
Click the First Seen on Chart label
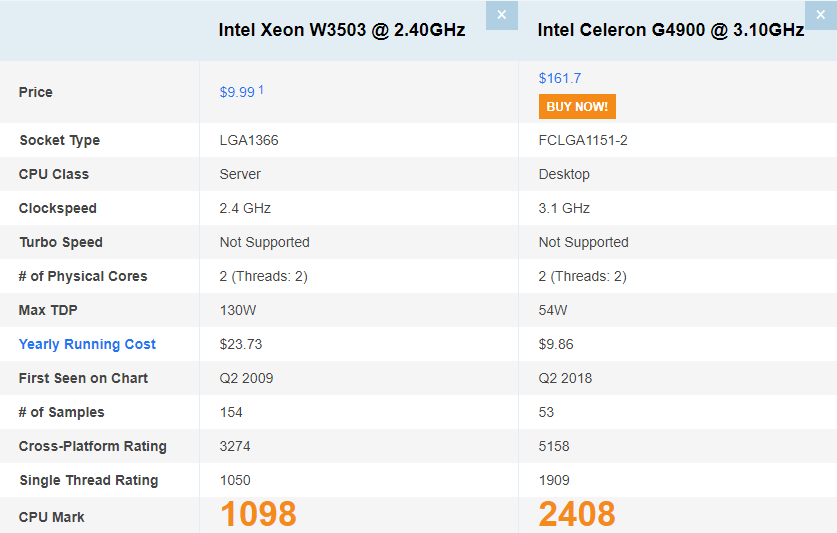tap(83, 379)
